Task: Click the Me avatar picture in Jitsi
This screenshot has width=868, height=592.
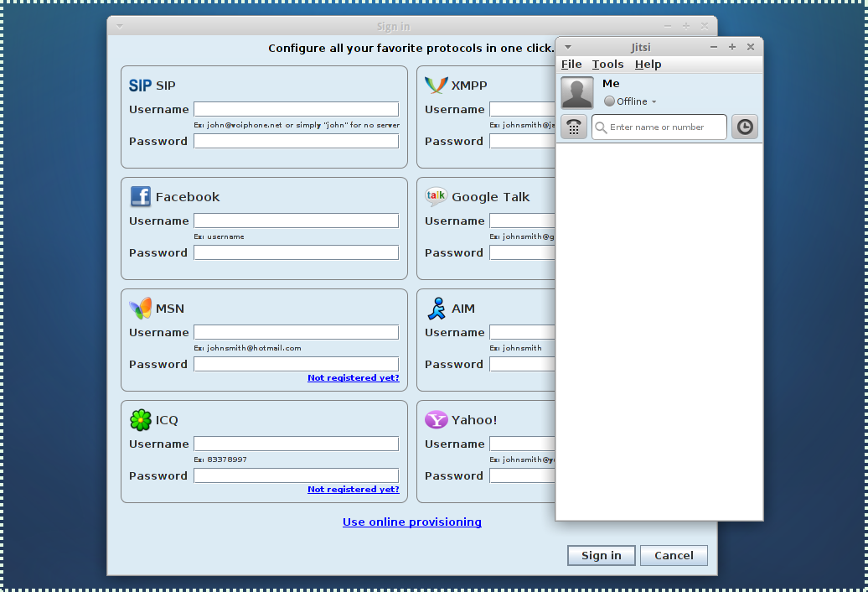Action: click(576, 92)
